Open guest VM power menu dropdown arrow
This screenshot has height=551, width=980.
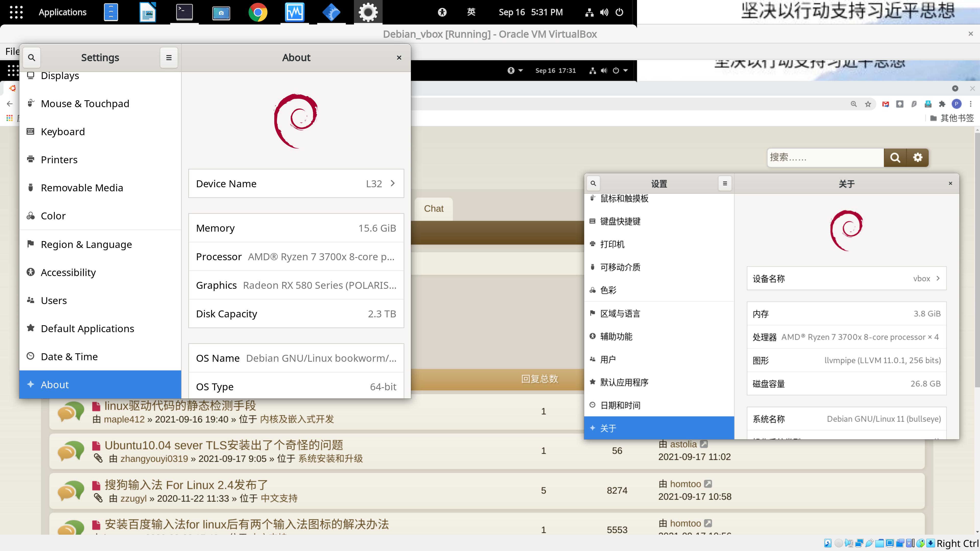click(x=626, y=70)
